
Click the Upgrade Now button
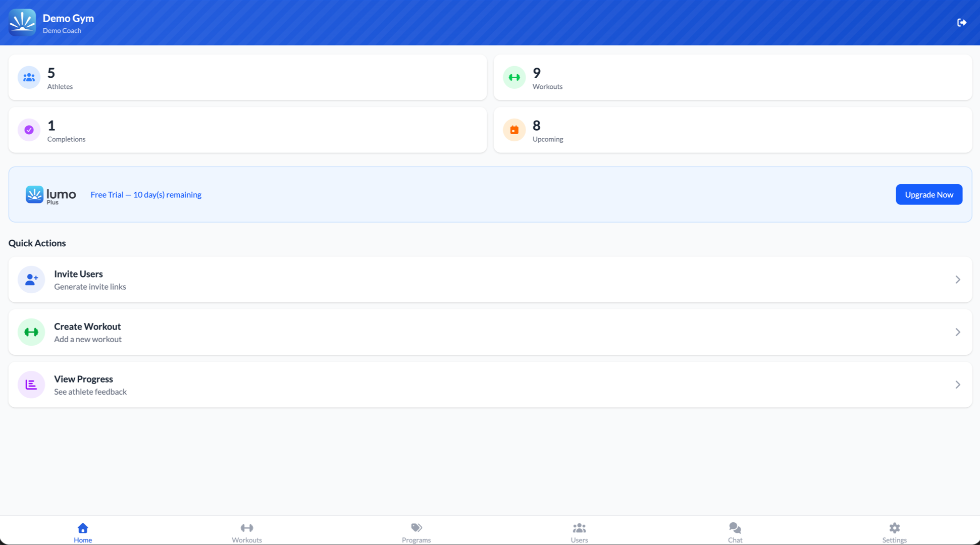click(929, 194)
